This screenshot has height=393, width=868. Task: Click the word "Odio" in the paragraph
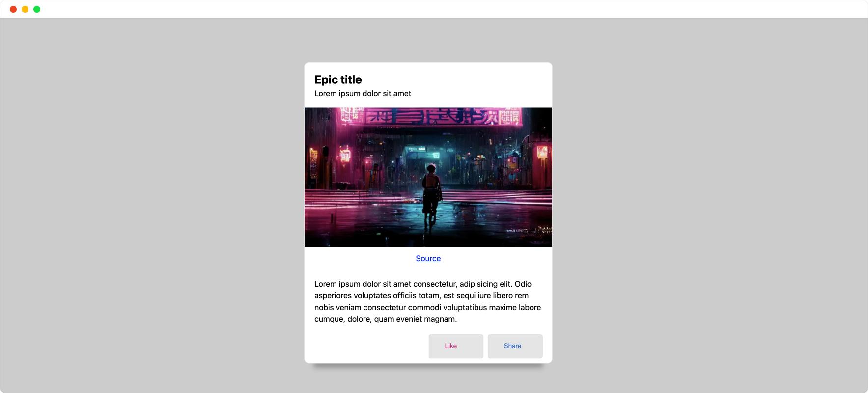pos(523,284)
